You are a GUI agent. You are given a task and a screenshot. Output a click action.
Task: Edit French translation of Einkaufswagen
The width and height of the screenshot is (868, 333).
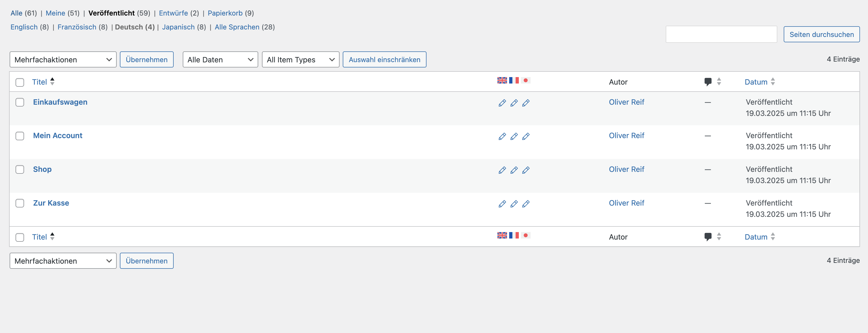point(514,103)
